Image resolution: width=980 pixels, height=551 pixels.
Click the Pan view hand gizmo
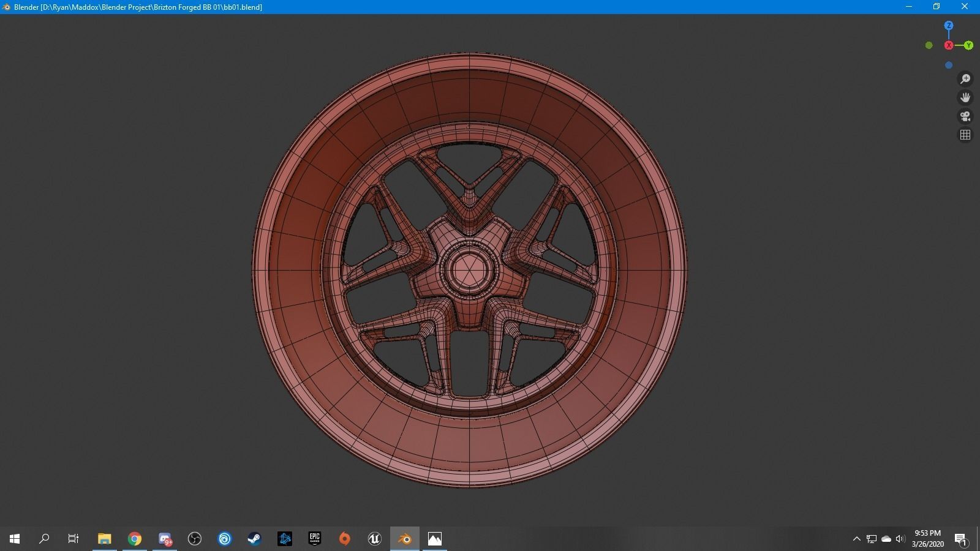click(x=965, y=97)
